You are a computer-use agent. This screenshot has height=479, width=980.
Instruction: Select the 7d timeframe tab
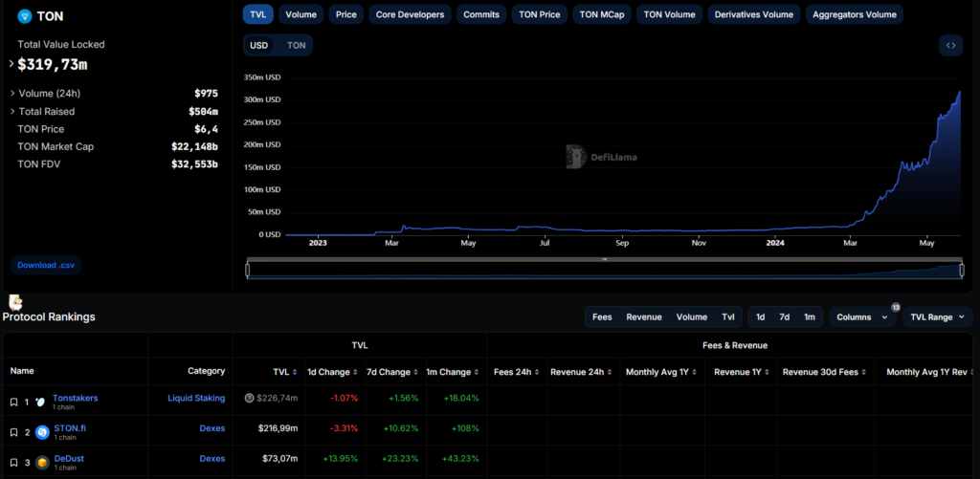[784, 316]
